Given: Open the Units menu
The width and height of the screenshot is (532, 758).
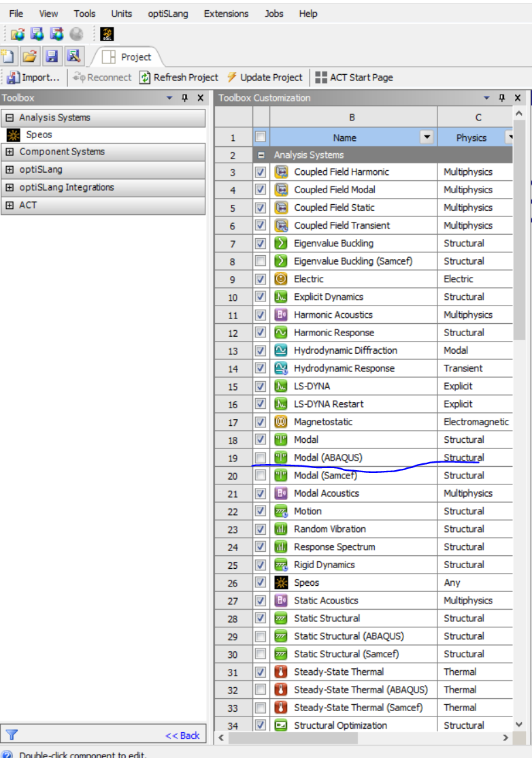Looking at the screenshot, I should [x=121, y=14].
